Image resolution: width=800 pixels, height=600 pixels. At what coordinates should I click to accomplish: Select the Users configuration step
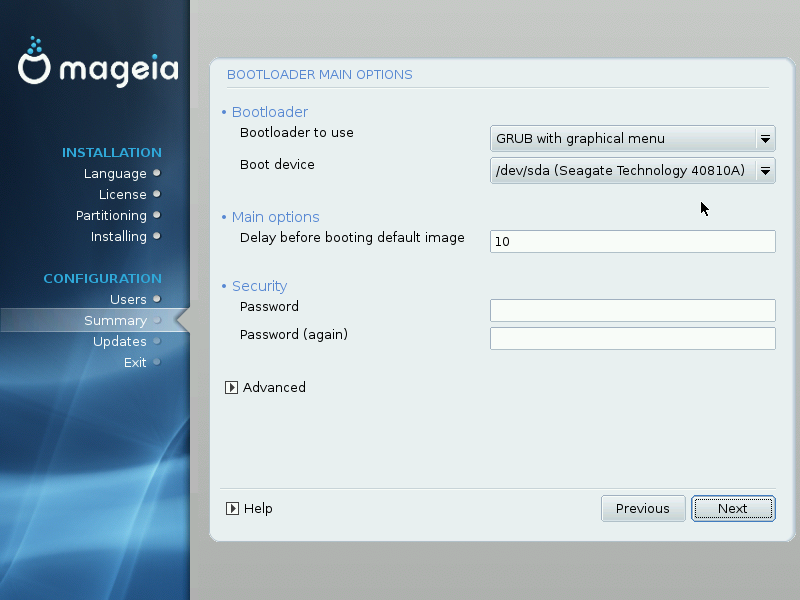tap(128, 299)
